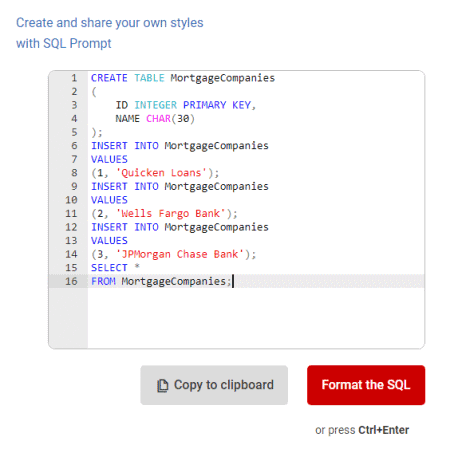This screenshot has width=450, height=457.
Task: Click the INSERT INTO statement on line 9
Action: 180,186
